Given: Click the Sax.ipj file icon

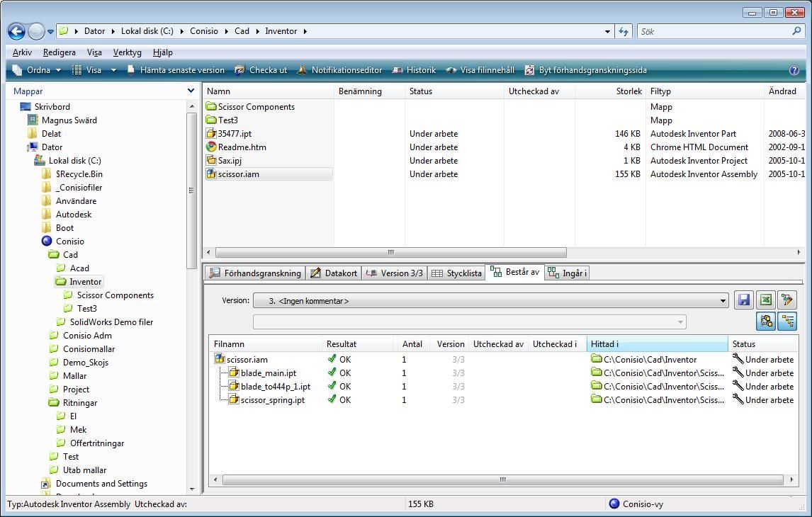Looking at the screenshot, I should point(210,161).
